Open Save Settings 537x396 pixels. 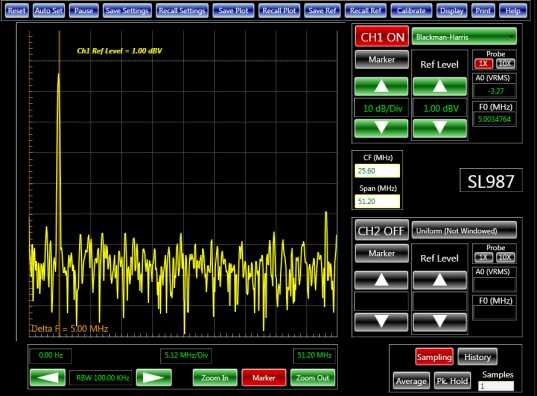tap(127, 11)
